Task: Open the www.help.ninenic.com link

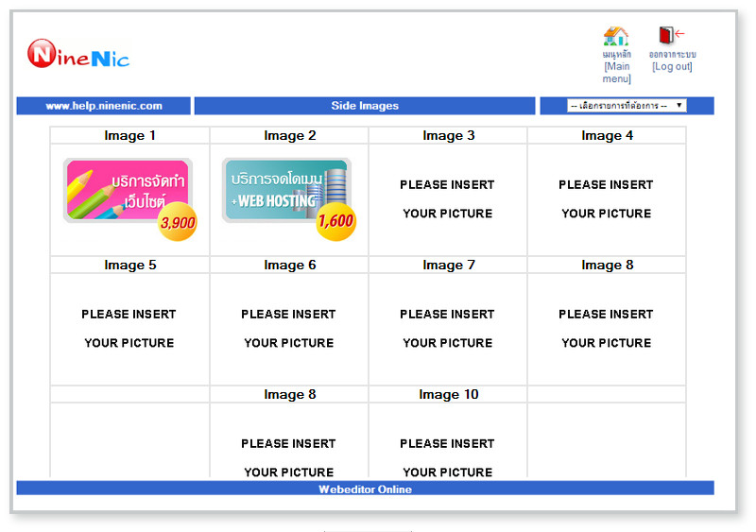Action: [104, 106]
